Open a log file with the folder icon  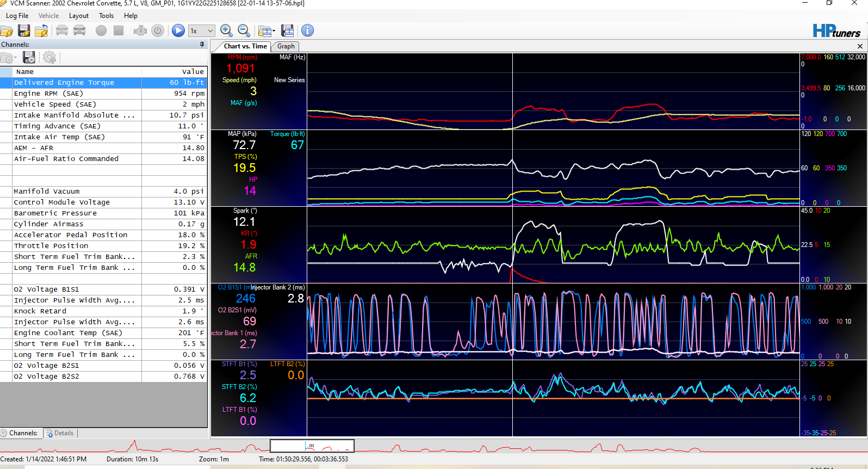coord(7,31)
